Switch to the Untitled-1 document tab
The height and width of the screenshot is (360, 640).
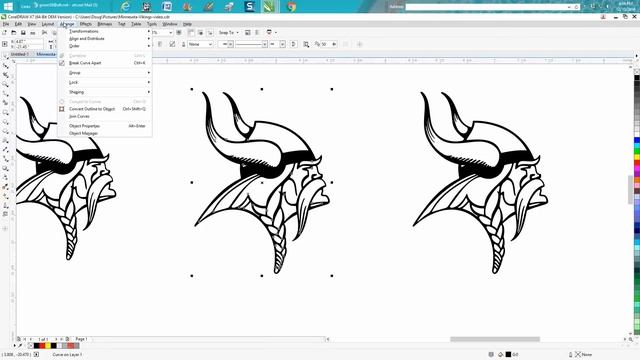pos(20,54)
